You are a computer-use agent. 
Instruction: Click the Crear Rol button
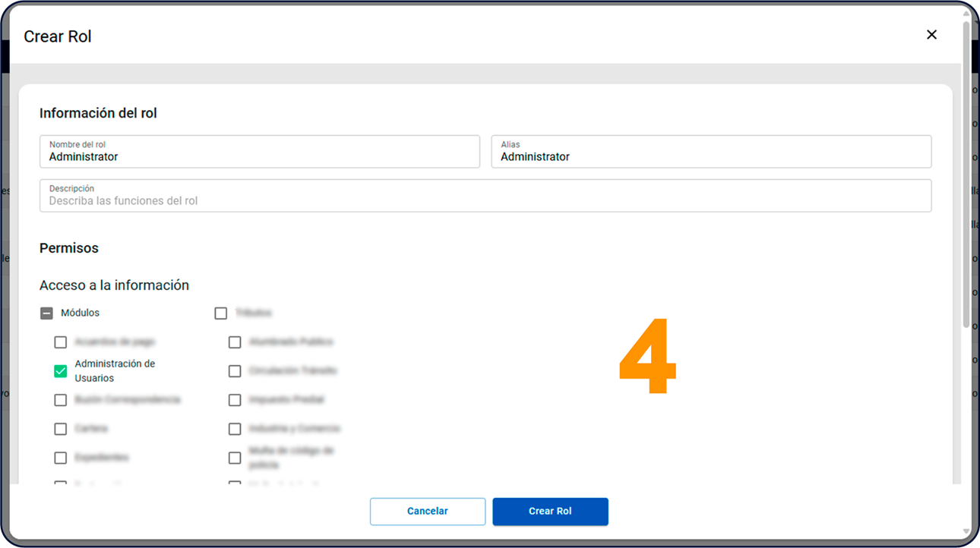(550, 512)
